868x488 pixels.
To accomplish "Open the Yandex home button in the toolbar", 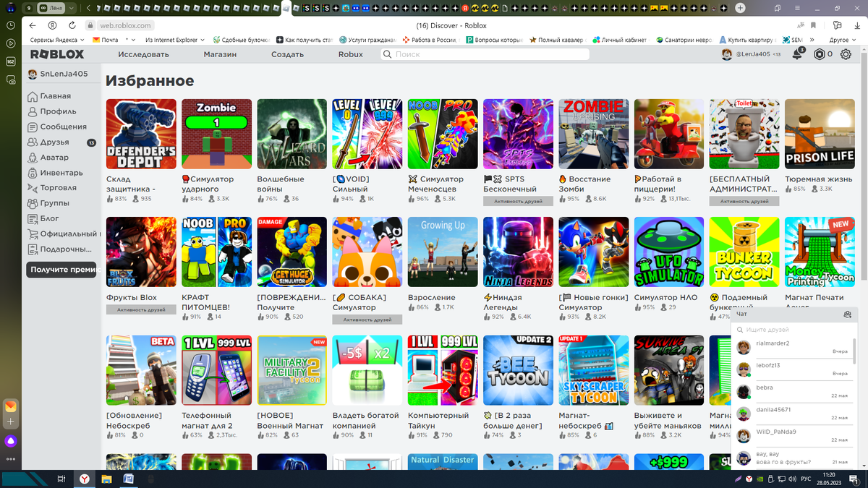I will point(52,25).
